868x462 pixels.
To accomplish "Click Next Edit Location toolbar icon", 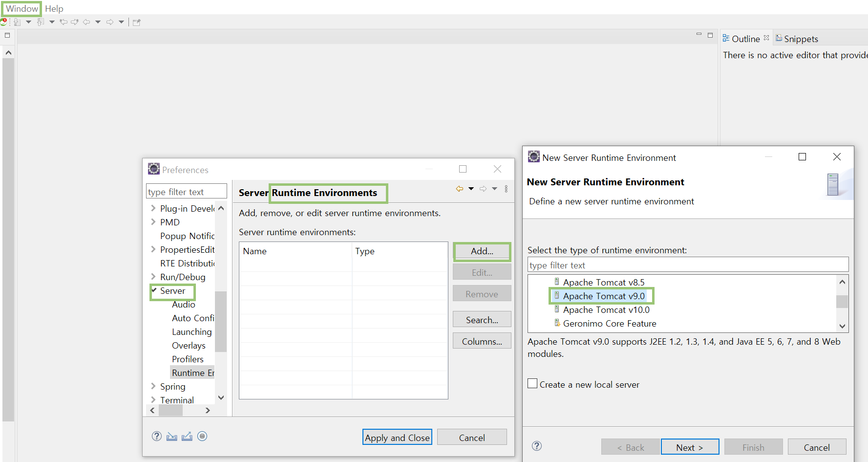I will point(75,22).
